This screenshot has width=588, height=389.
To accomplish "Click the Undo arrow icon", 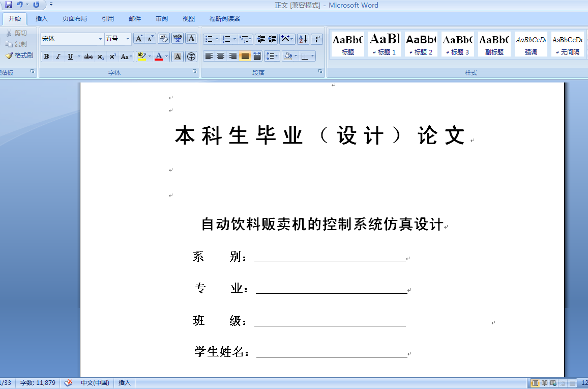I will tap(20, 5).
